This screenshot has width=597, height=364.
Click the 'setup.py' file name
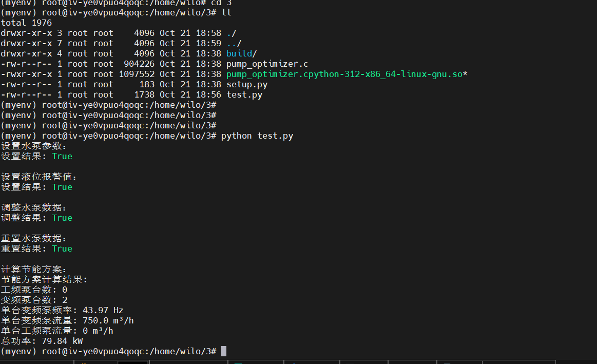tap(247, 85)
